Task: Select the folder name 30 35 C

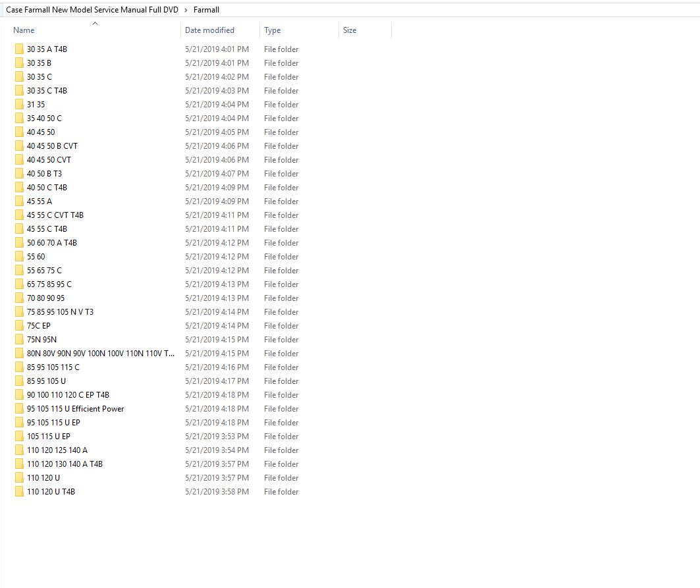Action: pyautogui.click(x=40, y=77)
